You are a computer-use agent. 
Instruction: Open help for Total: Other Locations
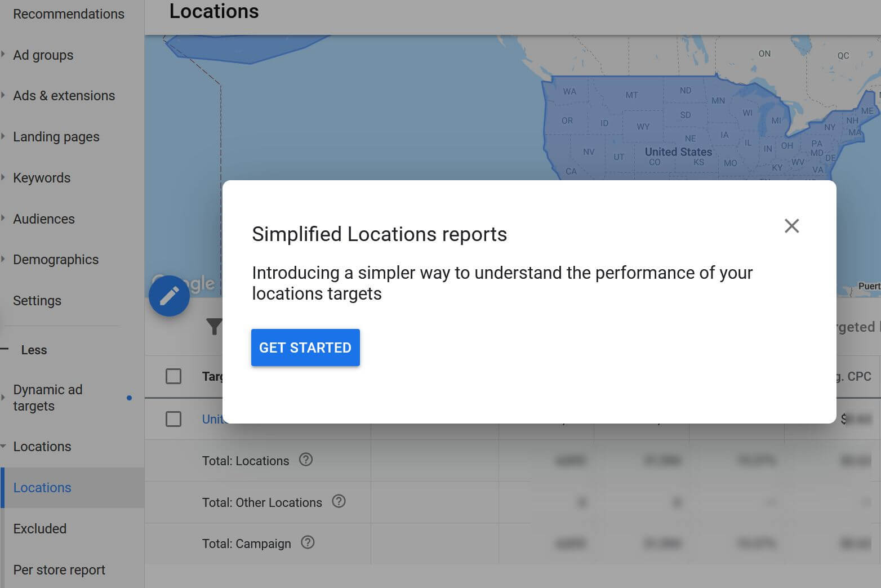click(x=339, y=501)
